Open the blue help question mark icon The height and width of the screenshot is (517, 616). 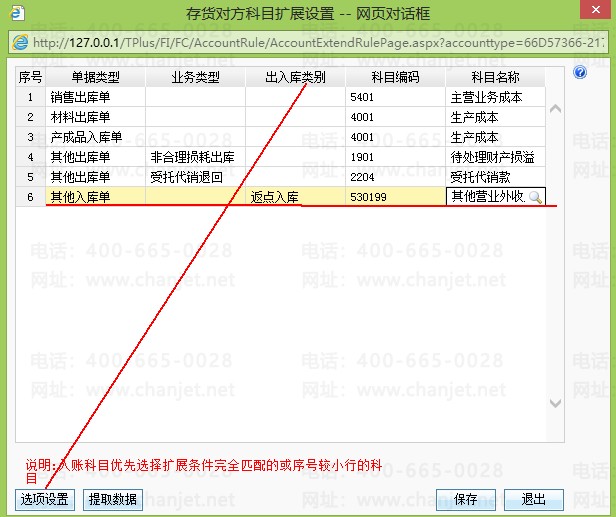pos(580,73)
